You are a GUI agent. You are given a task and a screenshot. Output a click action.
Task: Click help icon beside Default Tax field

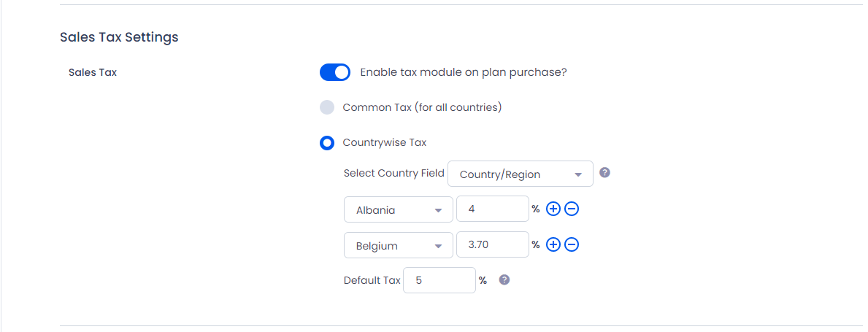(504, 279)
